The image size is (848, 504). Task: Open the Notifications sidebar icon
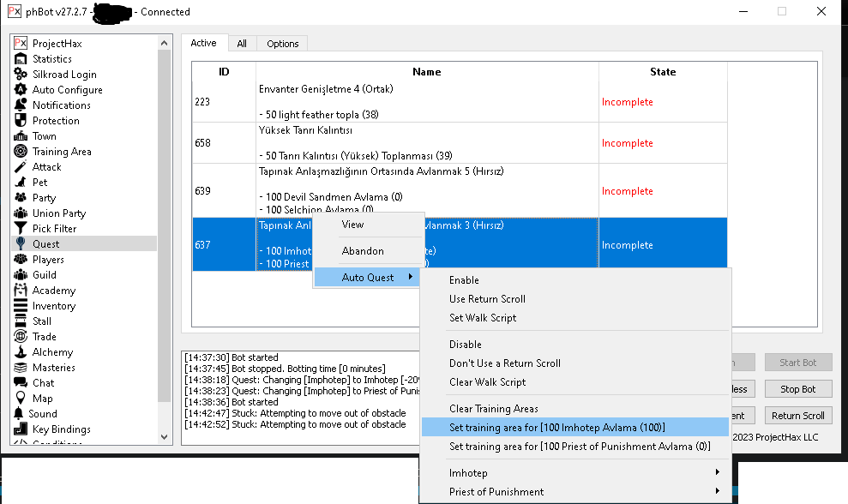[x=21, y=105]
